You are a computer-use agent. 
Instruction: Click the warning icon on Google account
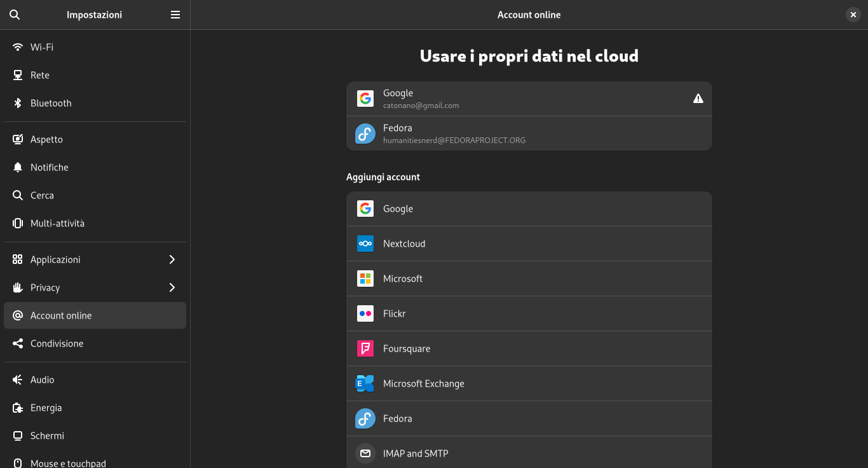click(698, 99)
